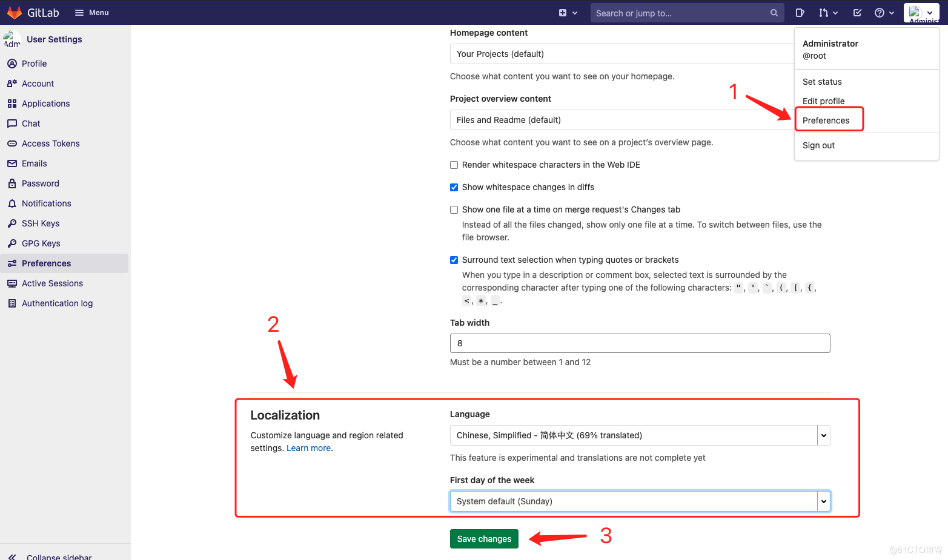Screen dimensions: 948x560
Task: Enable Show one file at a time
Action: [x=454, y=209]
